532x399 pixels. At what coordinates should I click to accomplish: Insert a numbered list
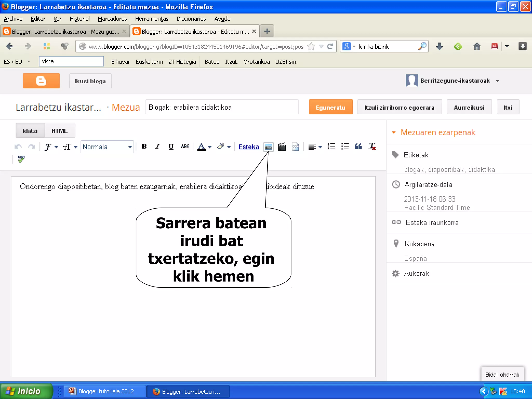pyautogui.click(x=331, y=147)
